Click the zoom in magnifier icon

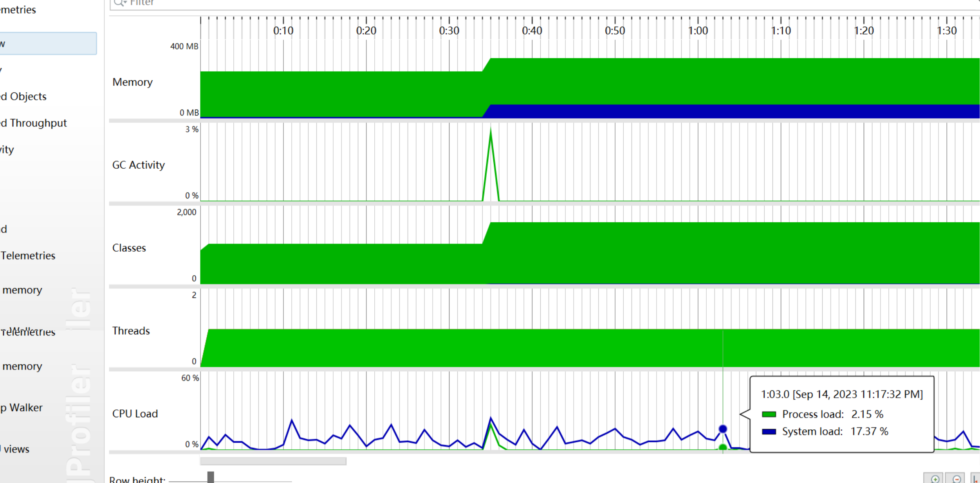point(935,479)
